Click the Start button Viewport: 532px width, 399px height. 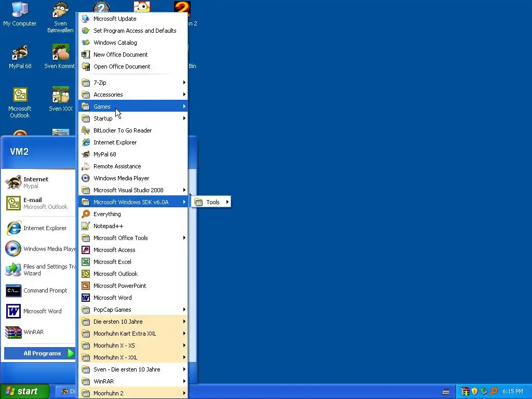pos(25,391)
